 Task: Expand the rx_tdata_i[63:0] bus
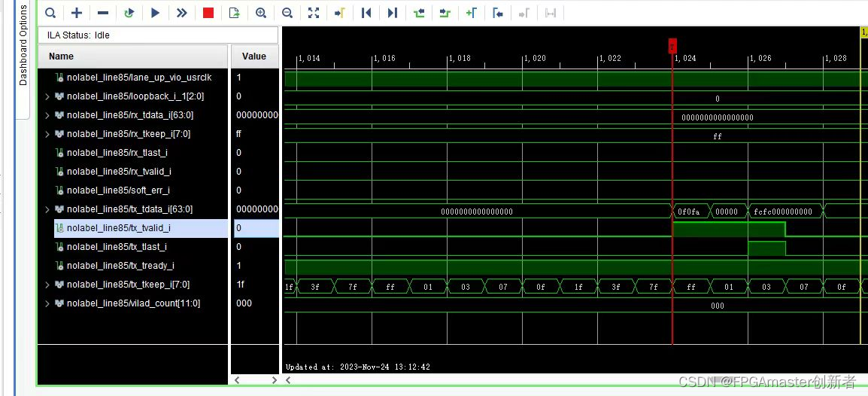[x=47, y=115]
